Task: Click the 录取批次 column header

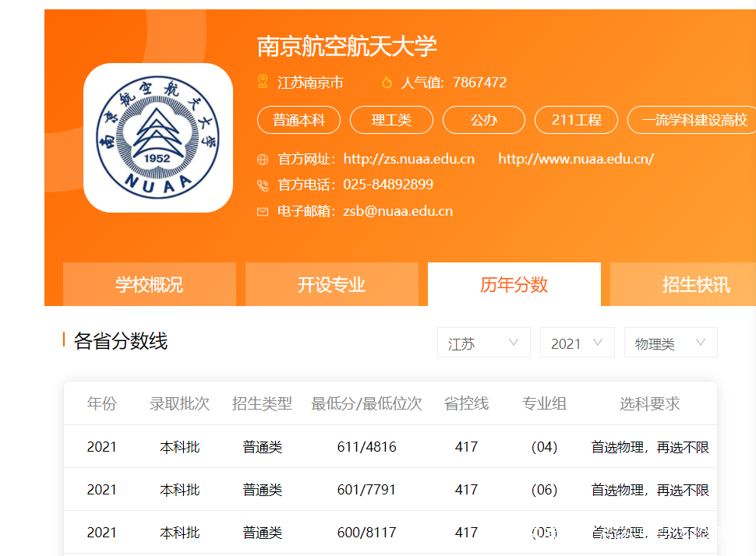Action: (179, 403)
